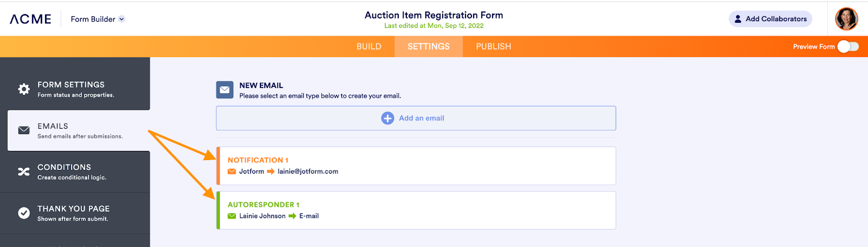Click the Auction Item Registration Form title
Image resolution: width=868 pixels, height=247 pixels.
pyautogui.click(x=434, y=15)
